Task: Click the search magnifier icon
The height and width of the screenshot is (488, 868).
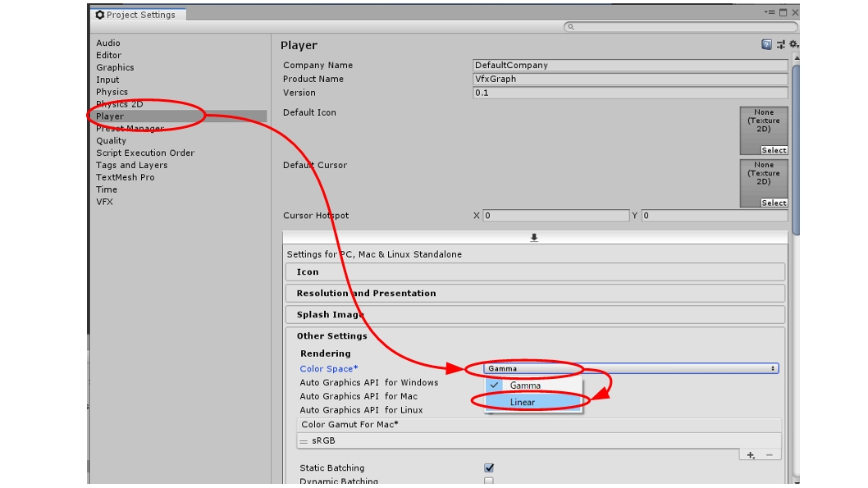Action: tap(571, 26)
